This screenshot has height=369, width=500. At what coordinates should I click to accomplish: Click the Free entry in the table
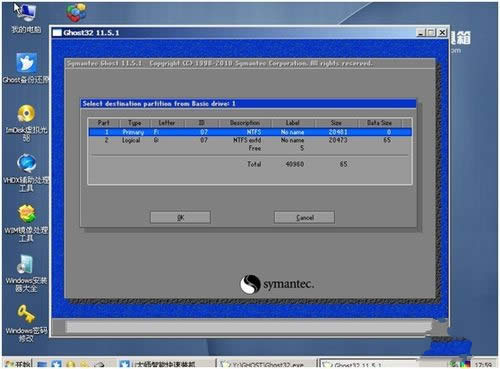click(x=255, y=148)
